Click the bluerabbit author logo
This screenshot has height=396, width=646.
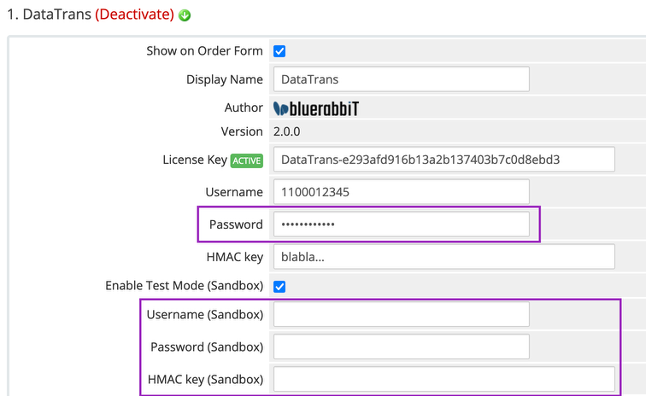click(316, 108)
